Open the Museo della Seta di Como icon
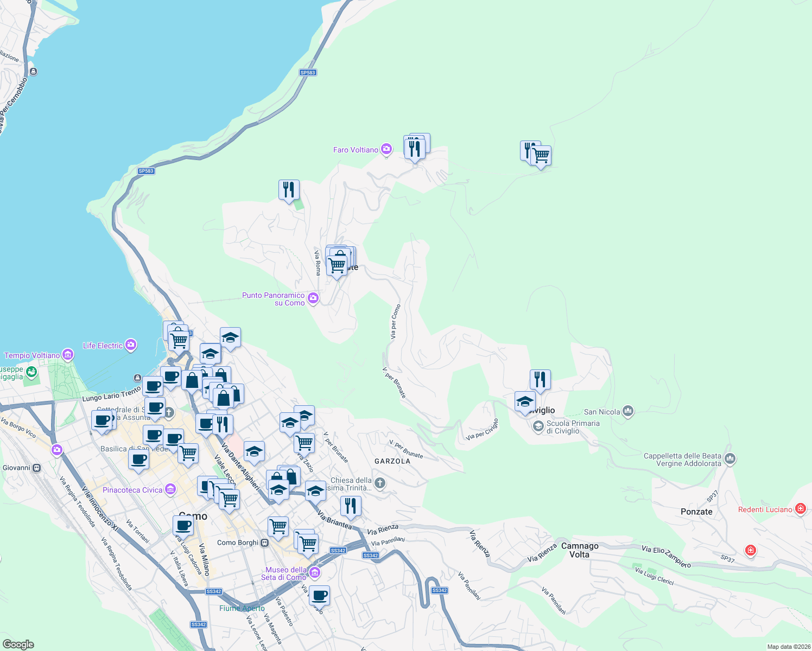This screenshot has height=651, width=812. click(314, 573)
